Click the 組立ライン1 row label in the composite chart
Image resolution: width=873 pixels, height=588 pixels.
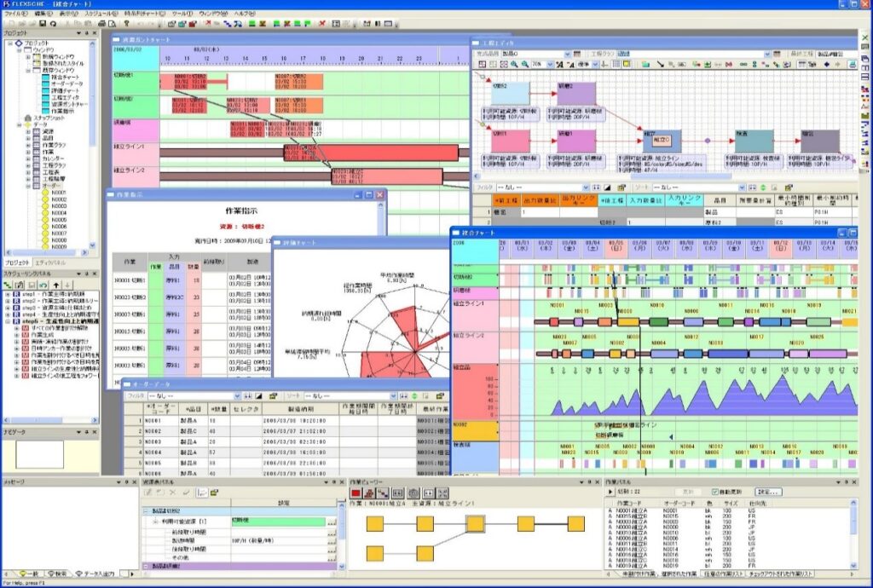click(x=475, y=316)
